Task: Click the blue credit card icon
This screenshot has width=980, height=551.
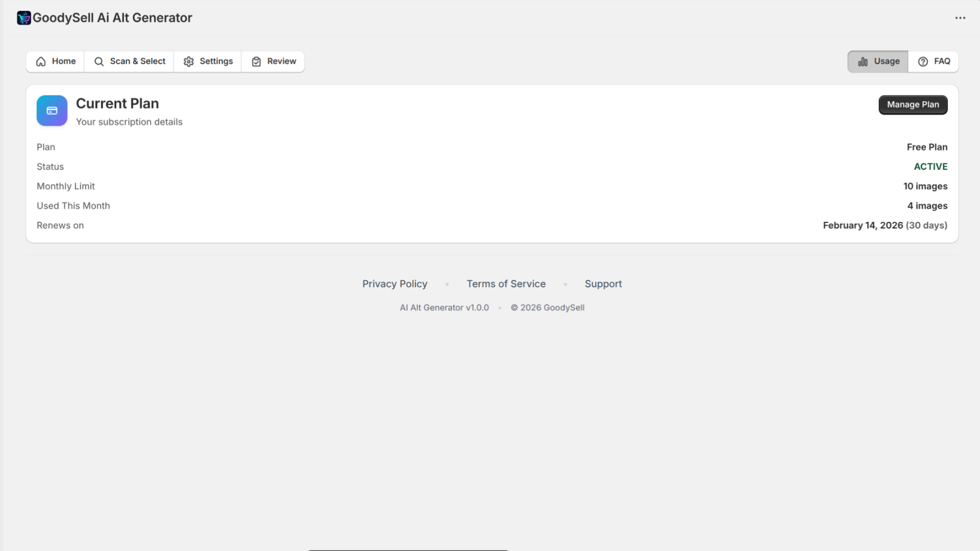Action: (x=52, y=110)
